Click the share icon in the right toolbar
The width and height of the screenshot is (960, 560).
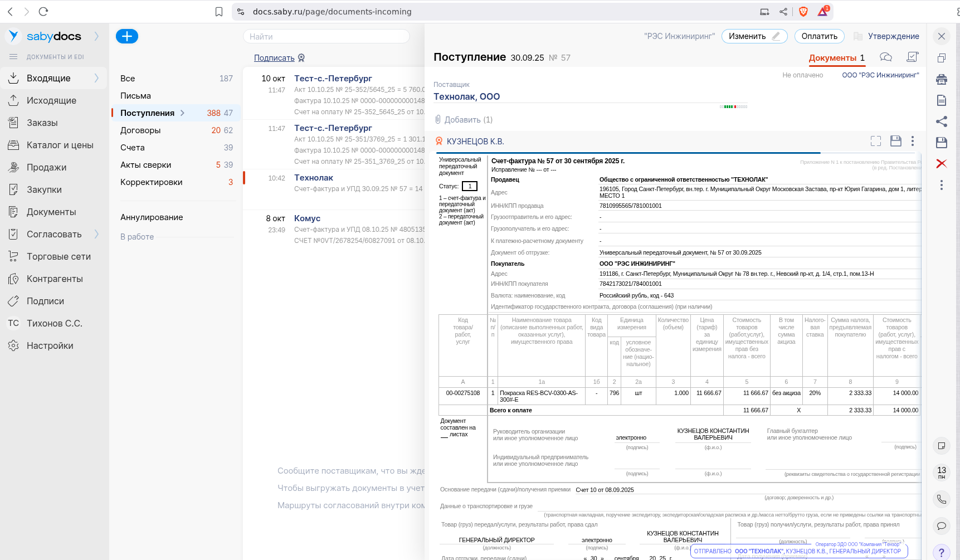pos(942,121)
